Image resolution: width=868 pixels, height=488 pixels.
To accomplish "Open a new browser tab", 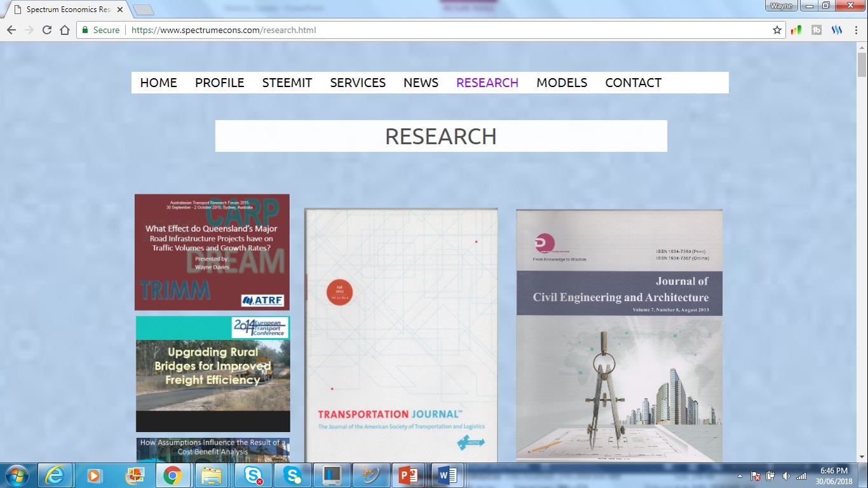I will (144, 10).
